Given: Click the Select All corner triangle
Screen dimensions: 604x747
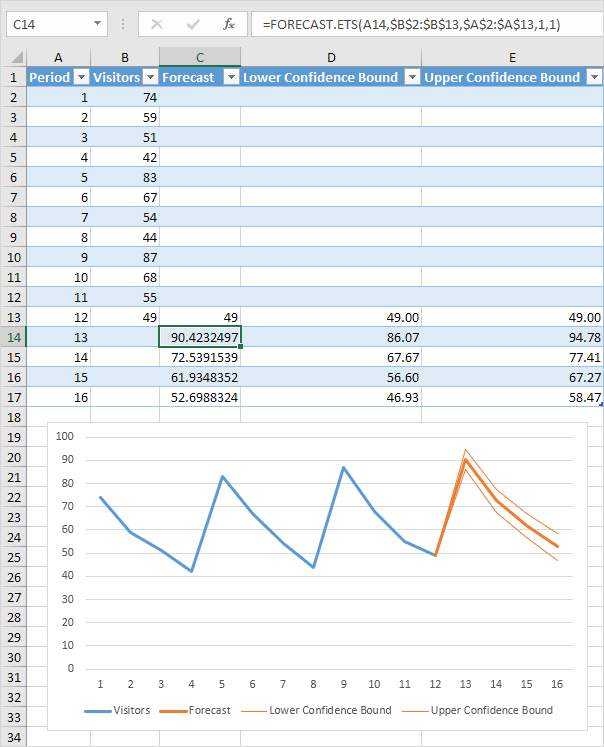Looking at the screenshot, I should pos(13,58).
